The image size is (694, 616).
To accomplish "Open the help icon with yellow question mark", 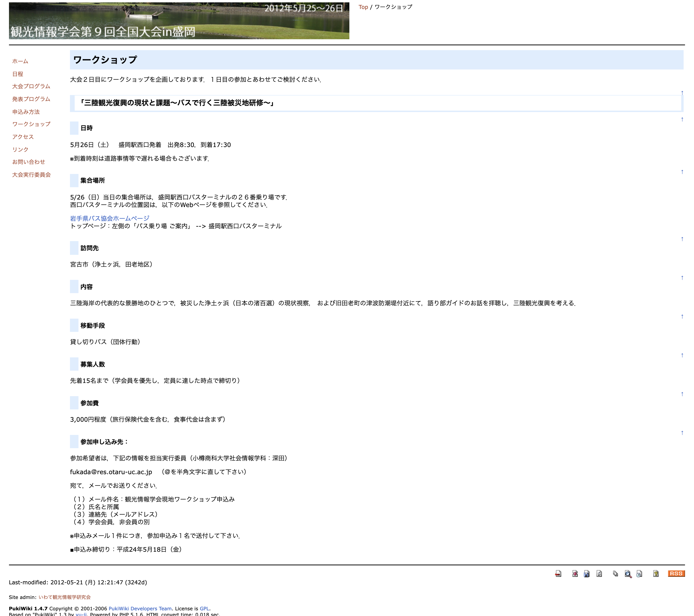I will [x=656, y=573].
